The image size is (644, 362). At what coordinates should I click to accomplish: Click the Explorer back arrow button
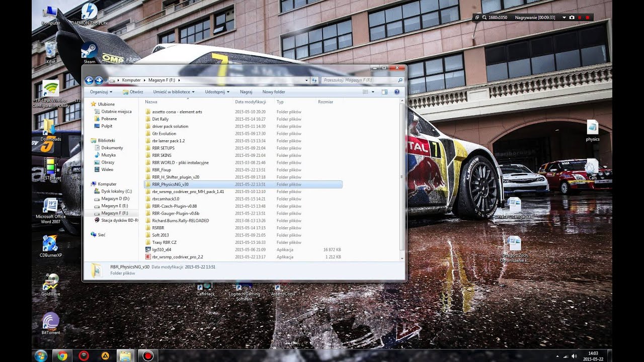pyautogui.click(x=89, y=80)
